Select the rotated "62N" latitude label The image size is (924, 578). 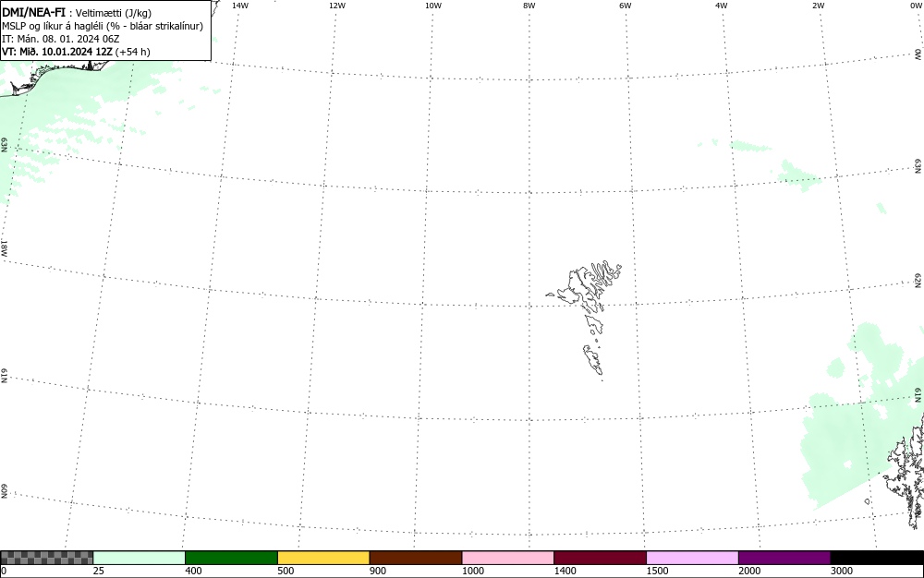pos(918,280)
